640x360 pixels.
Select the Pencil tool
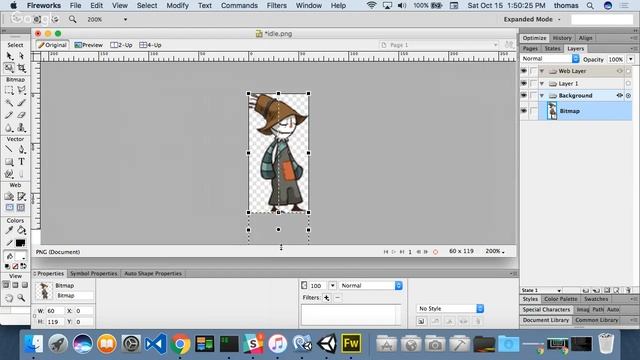coord(9,115)
